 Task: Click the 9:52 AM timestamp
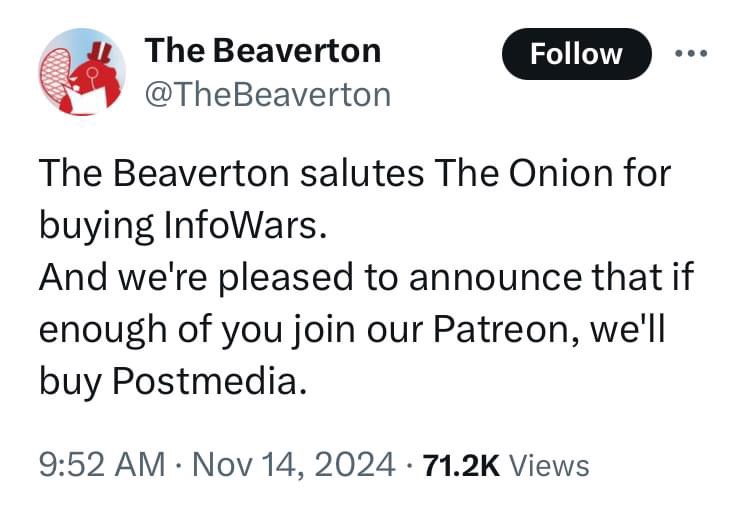click(x=102, y=465)
